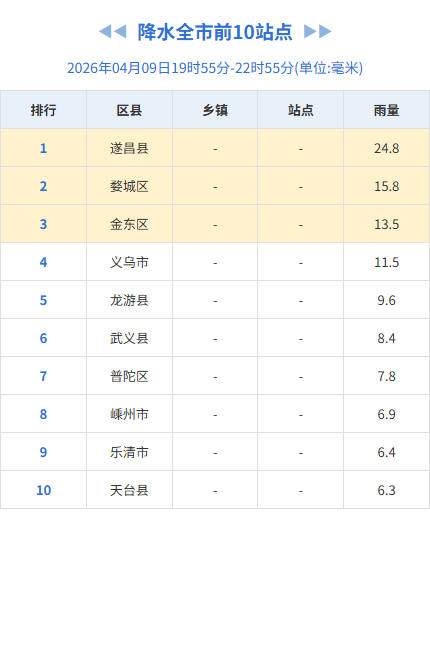Click the 站点 column header

[301, 110]
